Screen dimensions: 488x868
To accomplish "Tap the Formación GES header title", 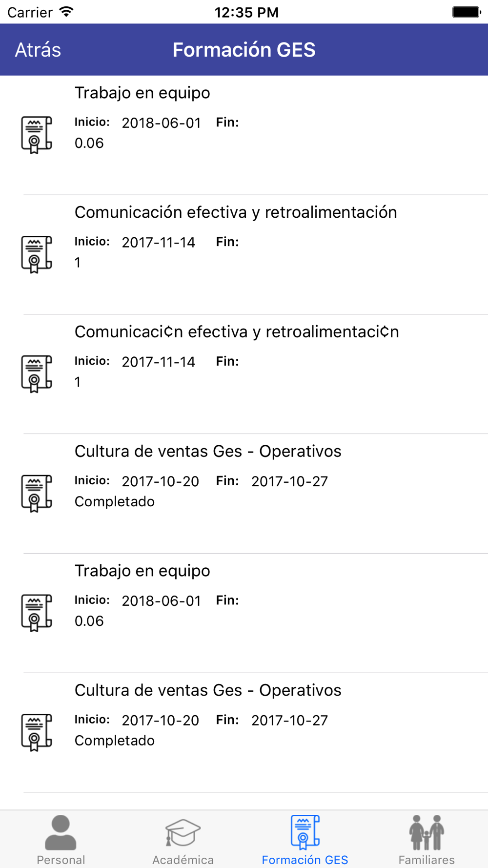I will 244,50.
